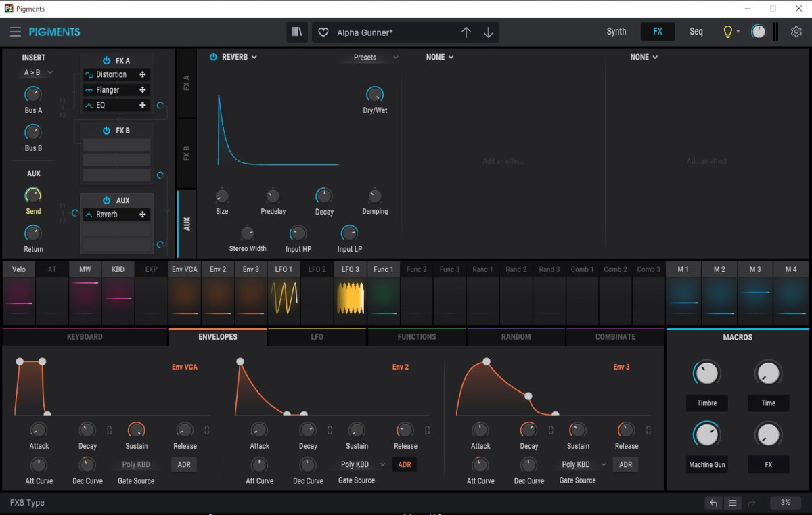Open the third slot NONE effect dropdown
Viewport: 812px width, 515px height.
(644, 58)
